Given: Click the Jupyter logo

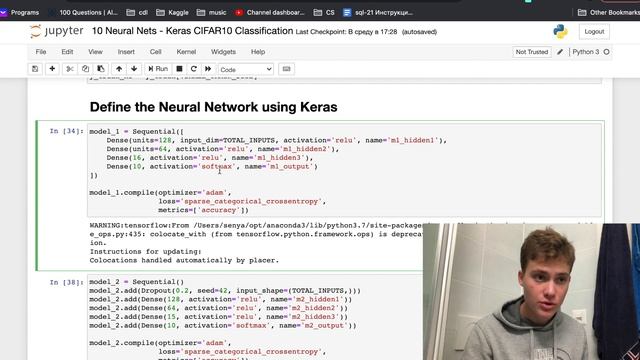Looking at the screenshot, I should coord(57,31).
